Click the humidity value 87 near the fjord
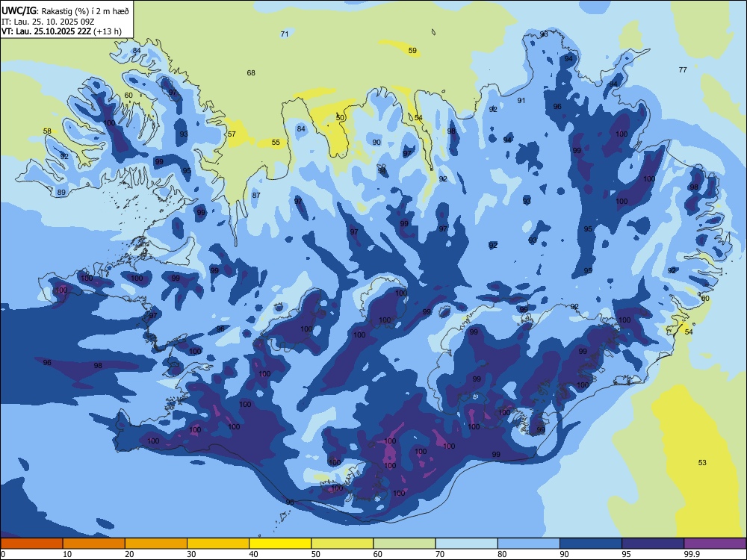 click(256, 195)
